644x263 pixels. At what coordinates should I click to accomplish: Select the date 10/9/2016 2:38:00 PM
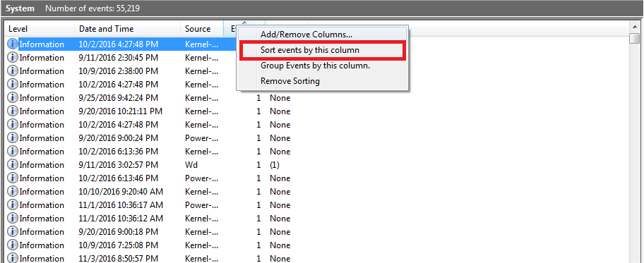click(x=119, y=71)
